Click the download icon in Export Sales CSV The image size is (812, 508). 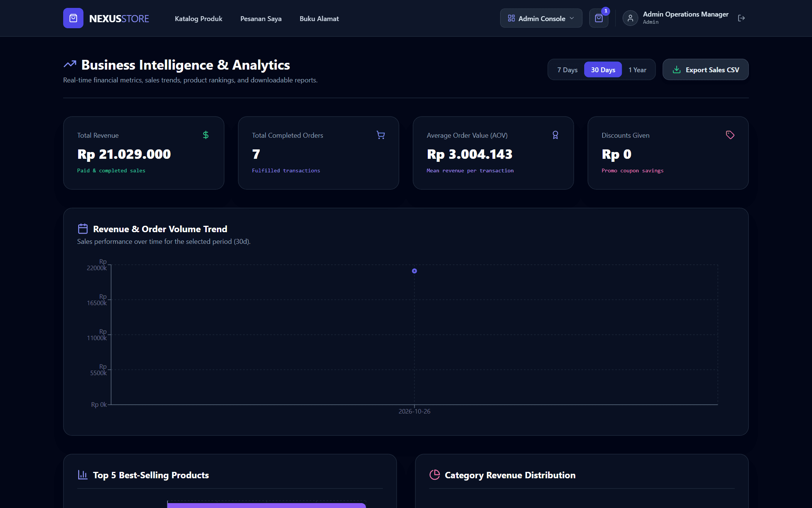coord(677,70)
